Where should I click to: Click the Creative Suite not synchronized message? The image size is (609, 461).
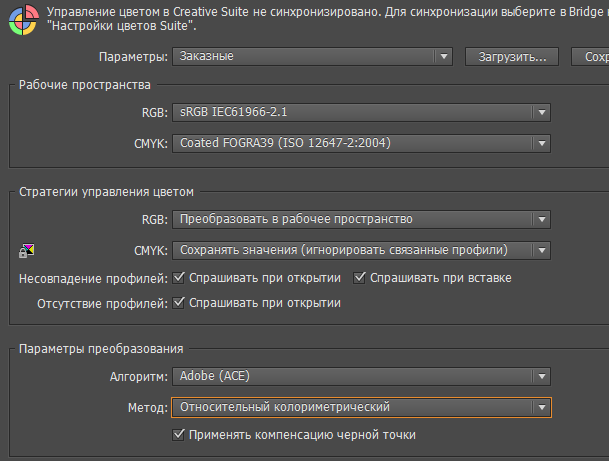point(328,19)
